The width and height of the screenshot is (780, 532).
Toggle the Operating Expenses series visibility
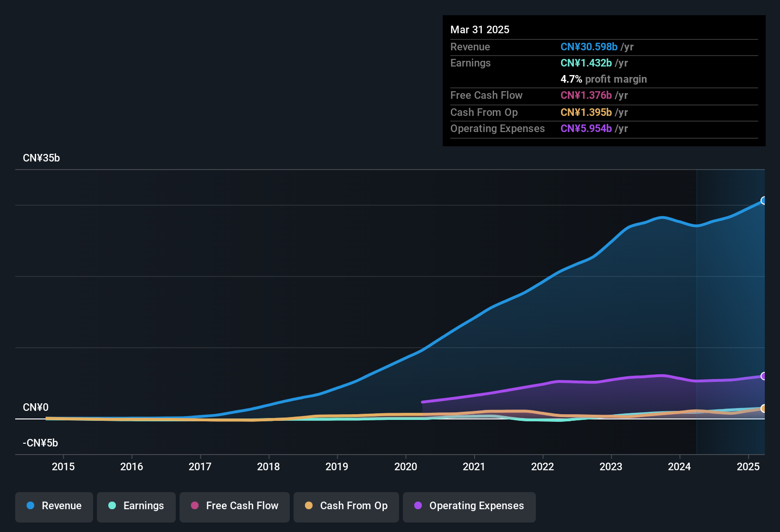coord(469,506)
